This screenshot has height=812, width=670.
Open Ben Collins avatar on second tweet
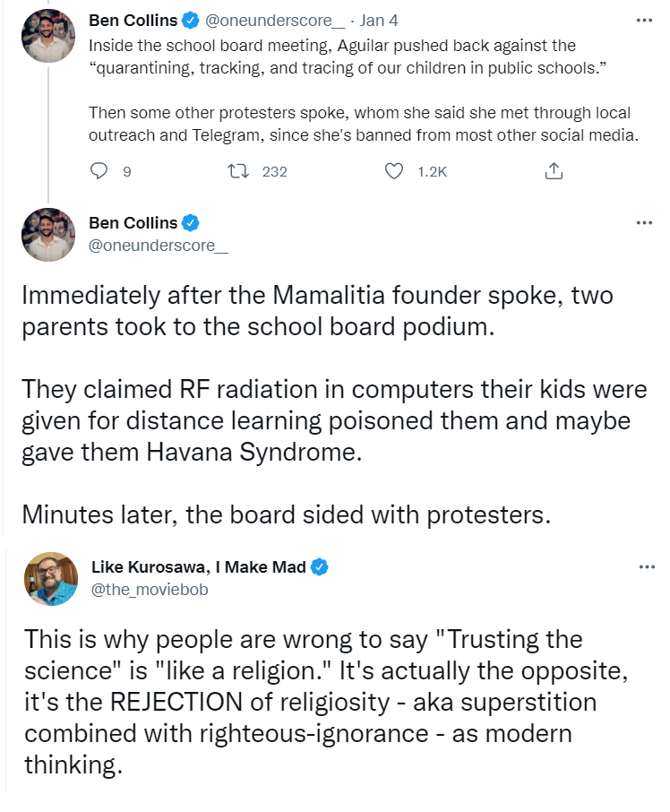[49, 235]
